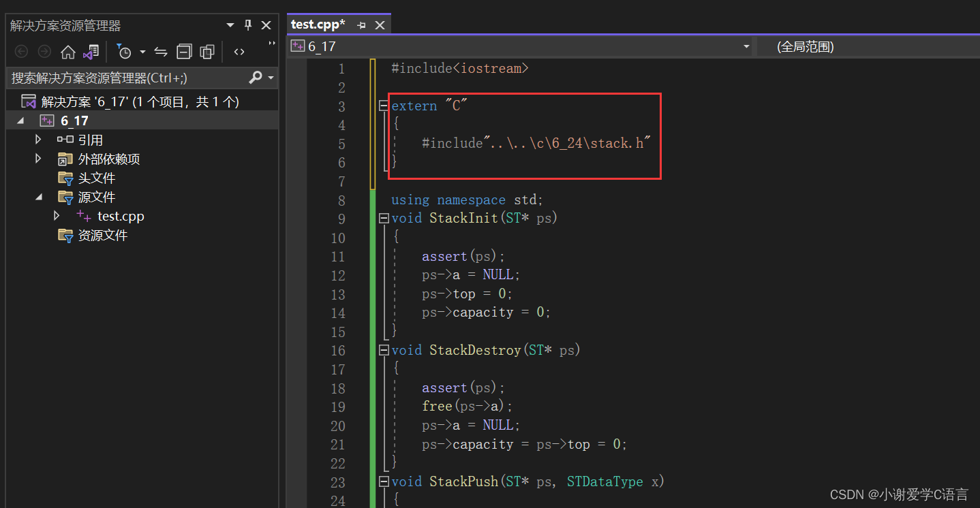Click 'ps->capacity = ps->top = 0;' line

pos(524,444)
